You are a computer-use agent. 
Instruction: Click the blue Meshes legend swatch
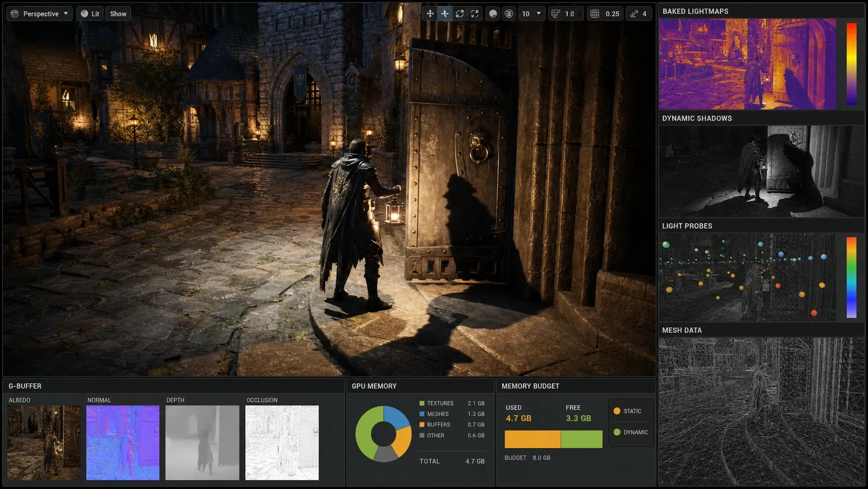(x=422, y=414)
